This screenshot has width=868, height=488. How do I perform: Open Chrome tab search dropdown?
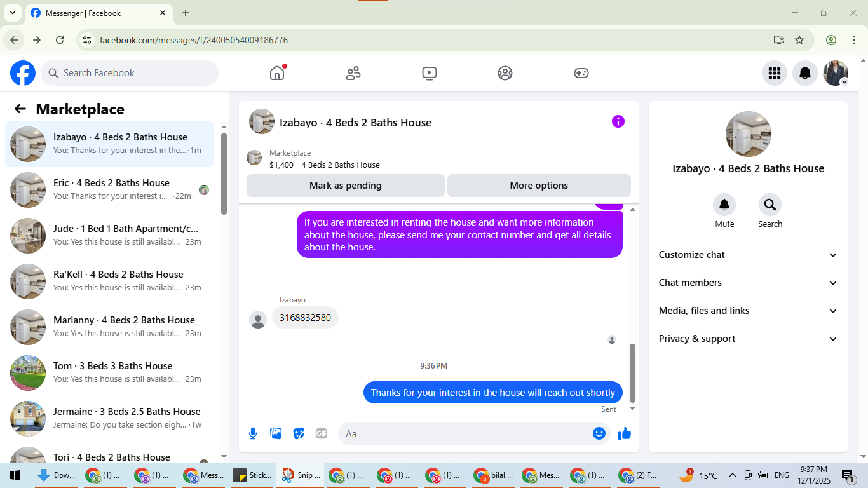(x=12, y=13)
